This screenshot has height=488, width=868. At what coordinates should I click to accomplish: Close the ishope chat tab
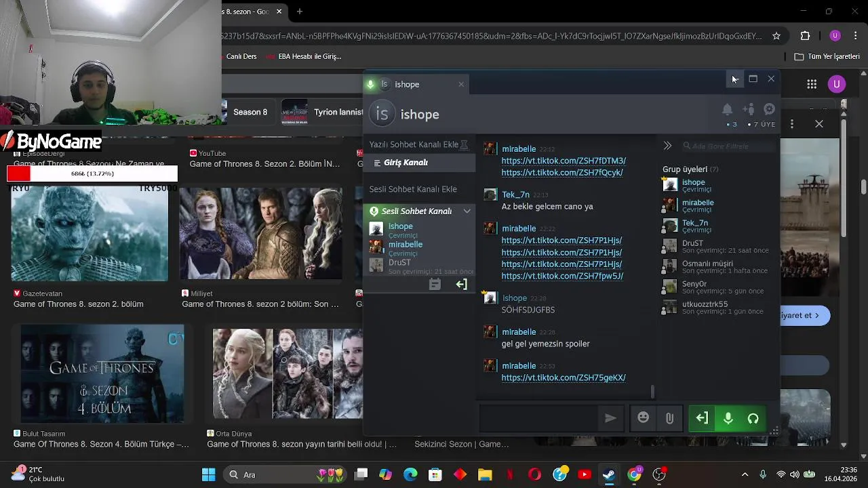(461, 84)
